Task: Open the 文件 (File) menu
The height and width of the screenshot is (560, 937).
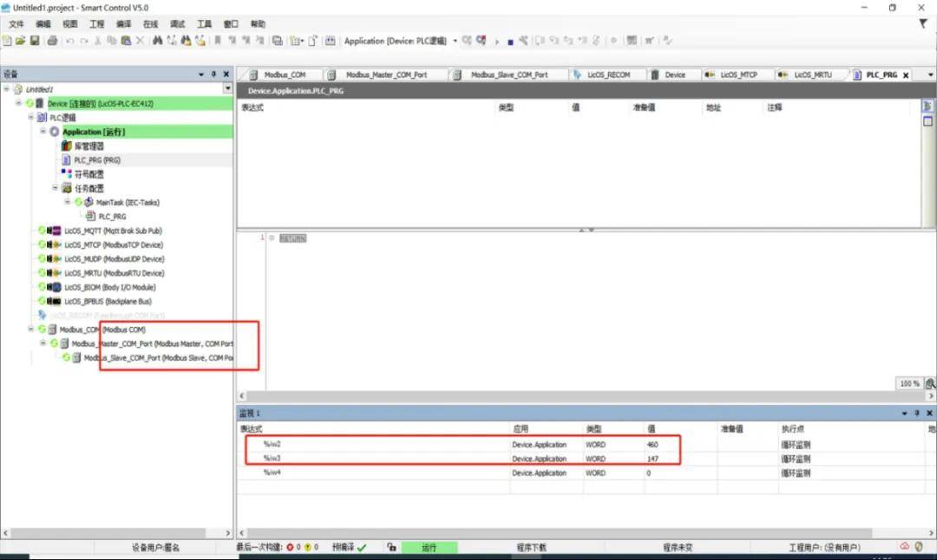Action: point(16,24)
